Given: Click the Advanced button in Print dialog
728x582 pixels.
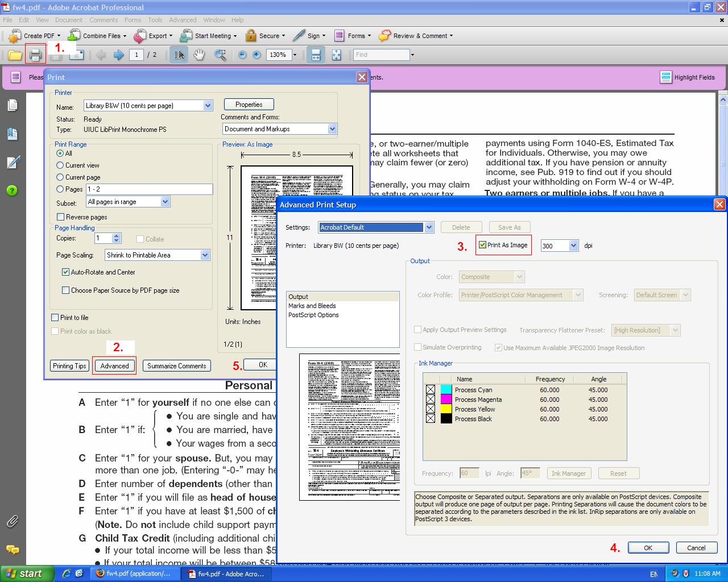Looking at the screenshot, I should [x=114, y=366].
